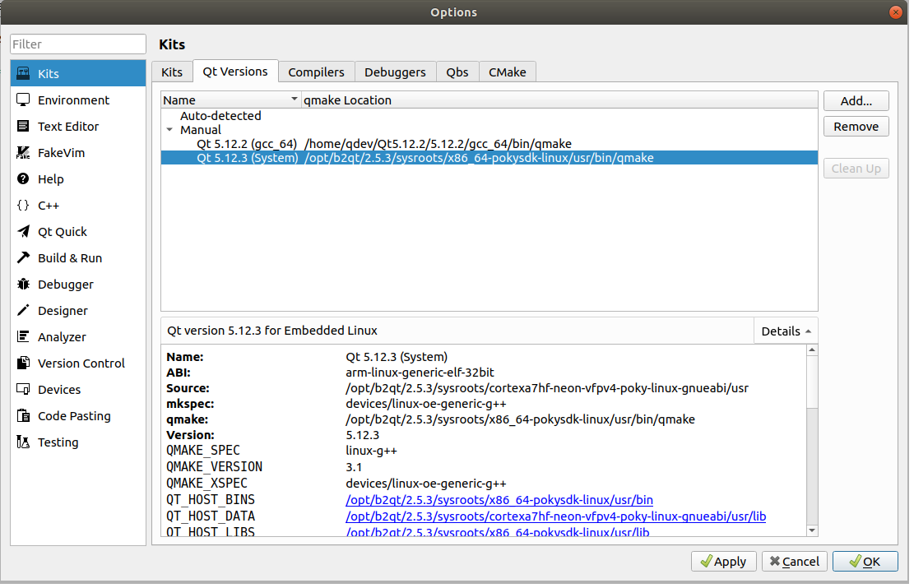Open FakeVim settings icon
914x588 pixels.
pos(23,153)
